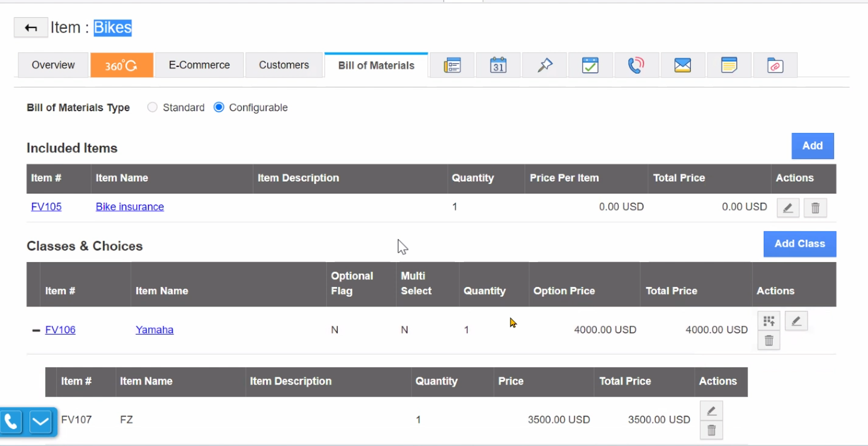Click add-choice grid icon for Yamaha
Image resolution: width=868 pixels, height=446 pixels.
tap(769, 321)
